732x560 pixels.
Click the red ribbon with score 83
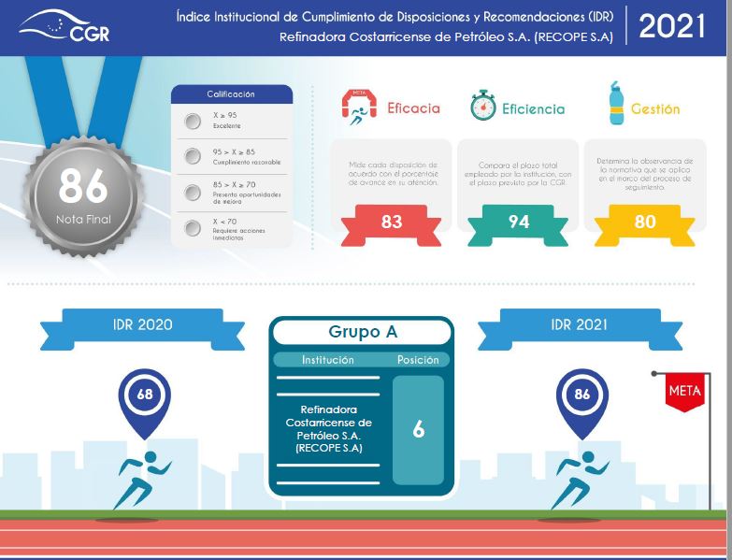[392, 223]
